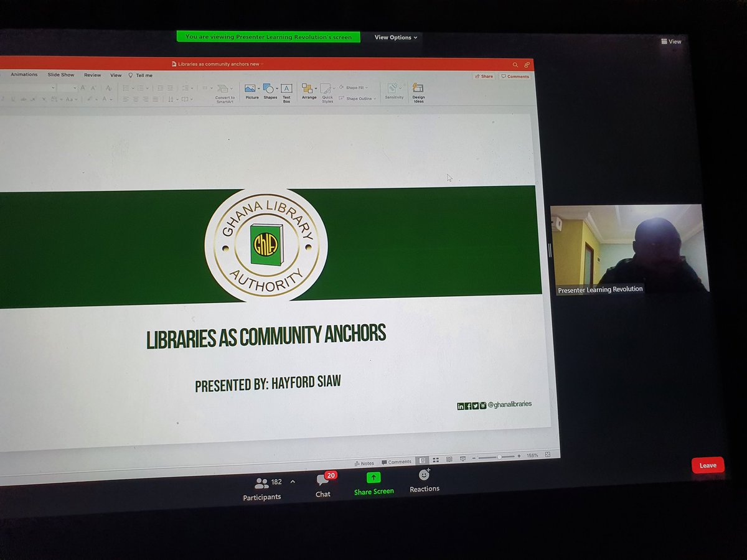Click the share profile icon in title bar
This screenshot has width=747, height=560.
(527, 65)
